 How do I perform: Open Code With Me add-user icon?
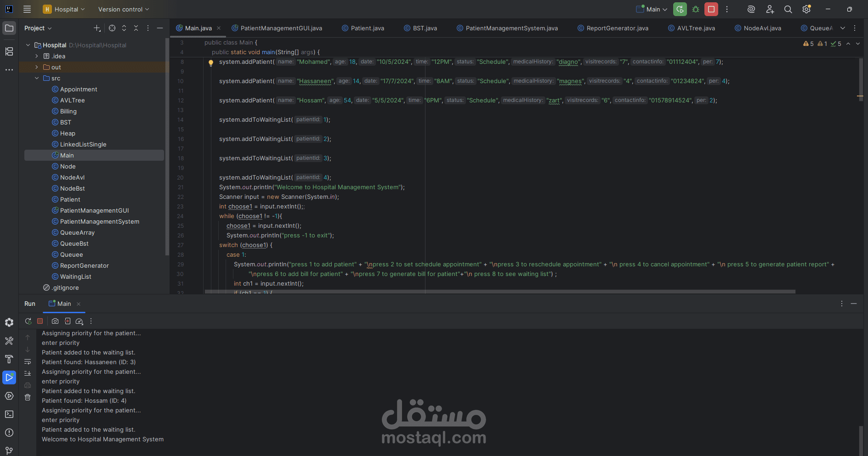pos(770,9)
